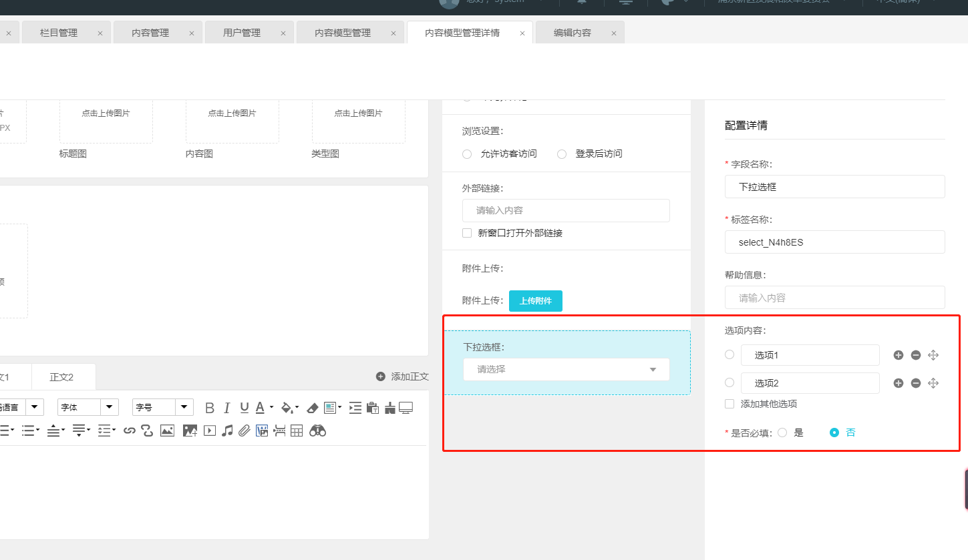968x560 pixels.
Task: Insert a hyperlink using the link icon
Action: (130, 431)
